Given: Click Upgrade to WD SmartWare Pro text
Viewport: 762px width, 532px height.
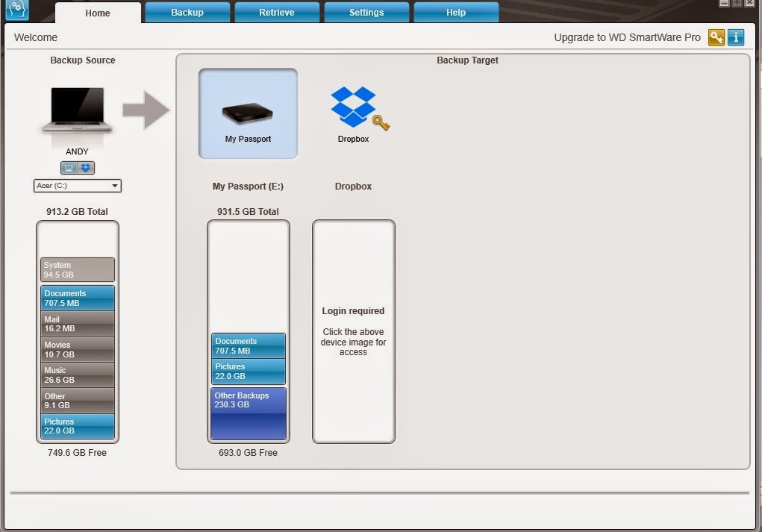Looking at the screenshot, I should point(627,37).
